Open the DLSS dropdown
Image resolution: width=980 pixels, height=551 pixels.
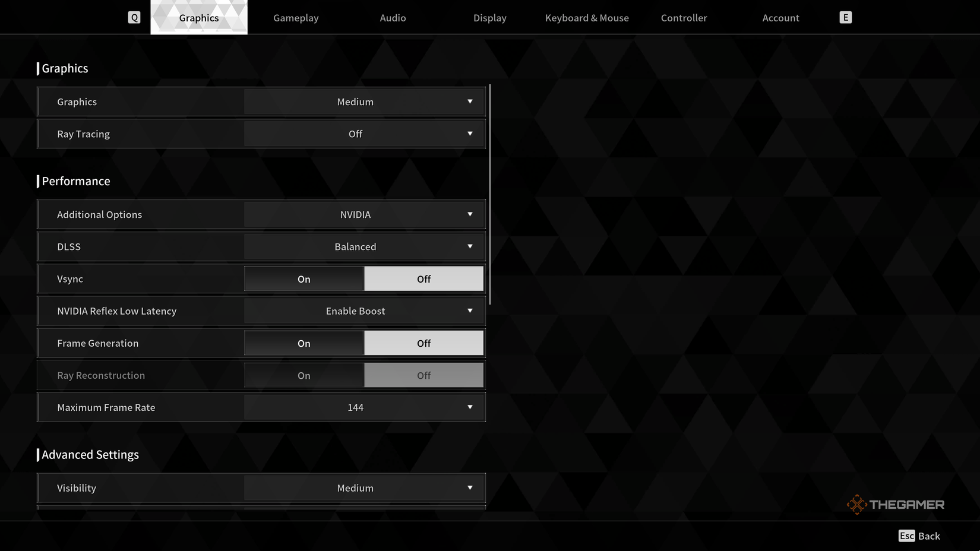coord(364,246)
